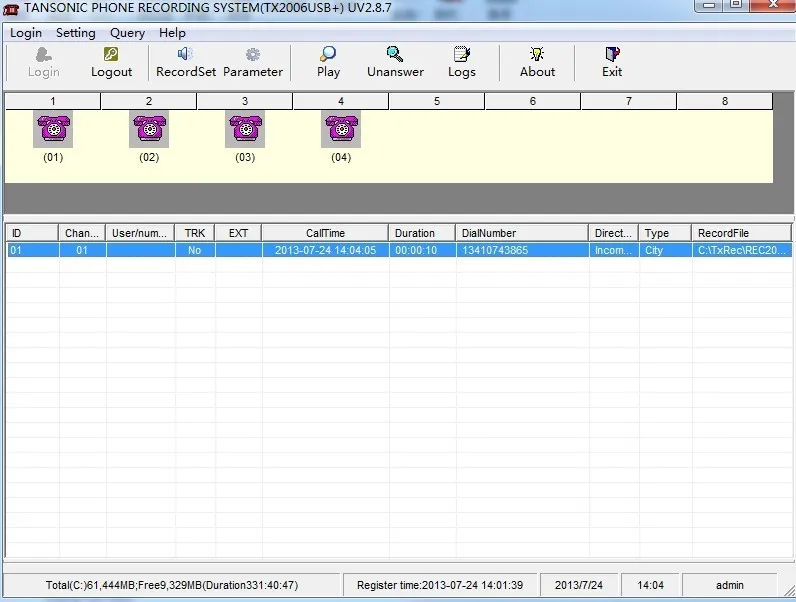This screenshot has width=796, height=602.
Task: Open RecordSet speaker icon
Action: click(185, 54)
